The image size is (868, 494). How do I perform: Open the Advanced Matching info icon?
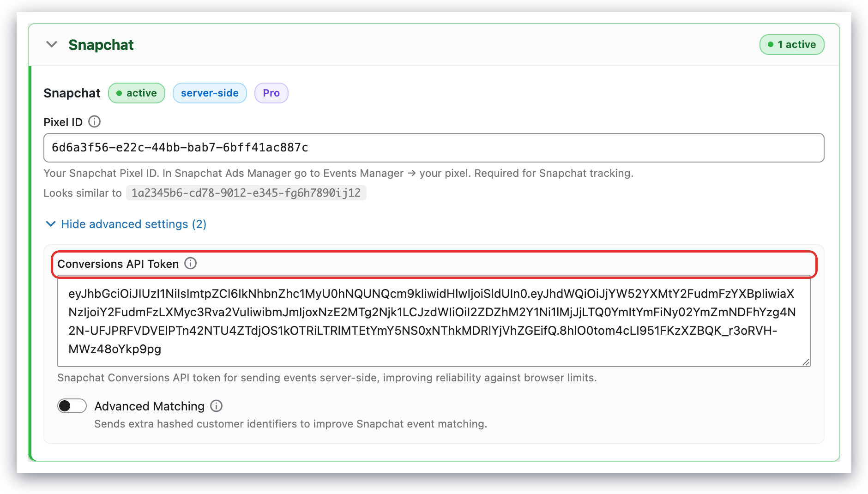click(x=217, y=406)
